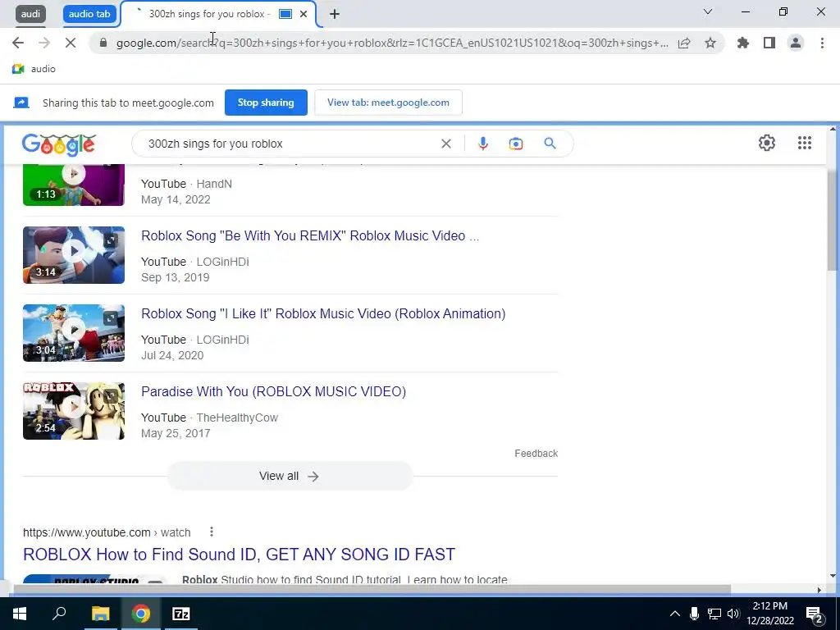This screenshot has height=630, width=840.
Task: Click View all videos button
Action: pyautogui.click(x=290, y=476)
